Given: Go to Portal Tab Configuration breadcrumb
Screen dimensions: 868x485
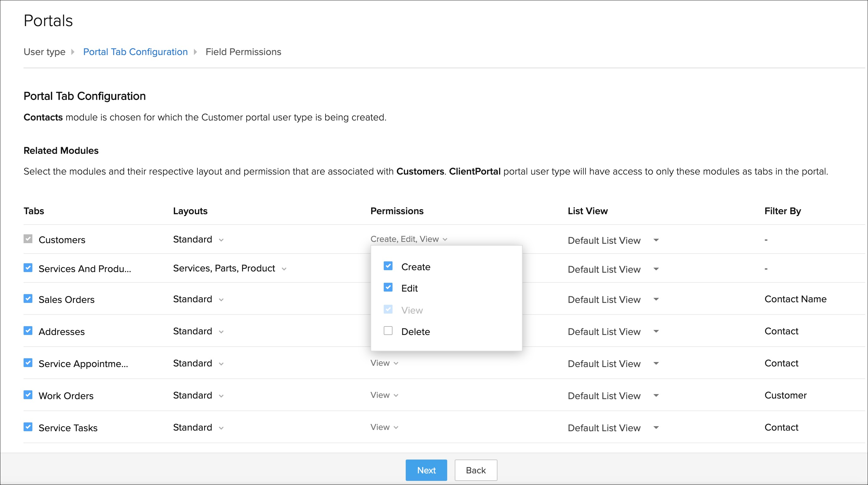Looking at the screenshot, I should click(x=135, y=52).
